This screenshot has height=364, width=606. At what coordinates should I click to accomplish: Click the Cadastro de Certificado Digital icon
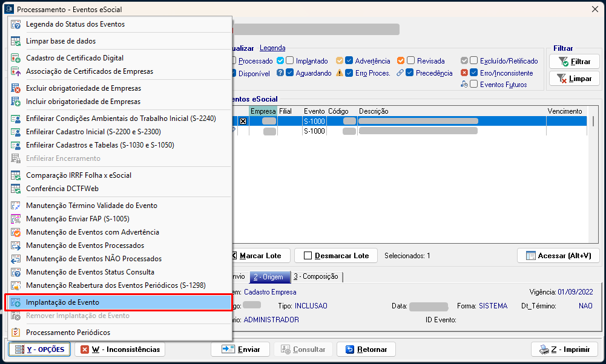(16, 58)
